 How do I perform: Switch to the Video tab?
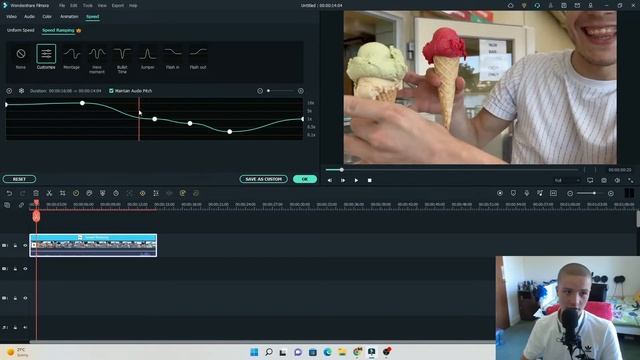coord(11,17)
